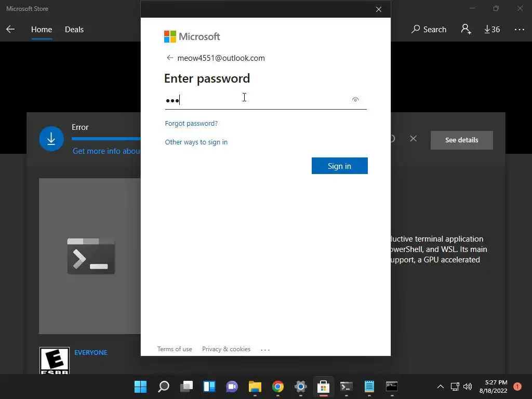Open Privacy & cookies link
This screenshot has width=532, height=399.
tap(227, 349)
